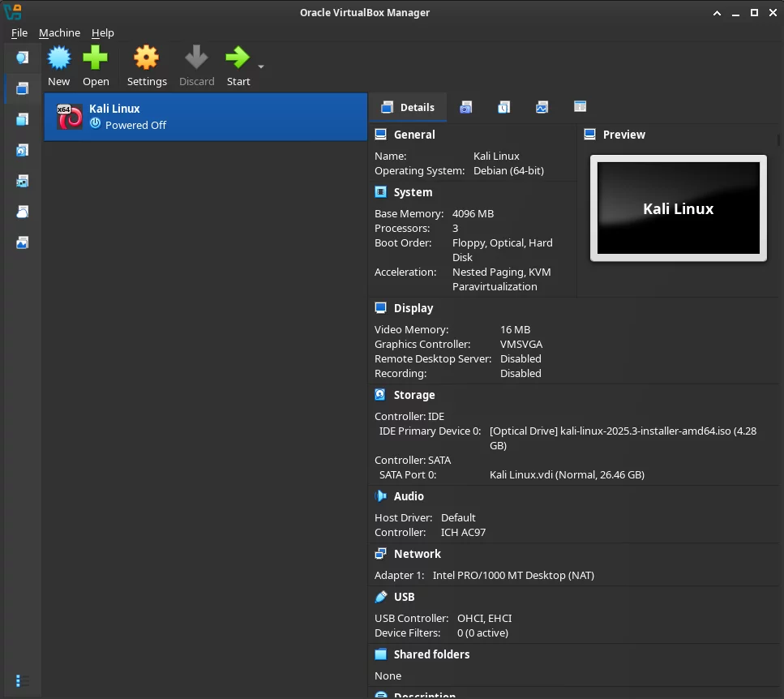Expand the Start button dropdown arrow
784x699 pixels.
[261, 67]
